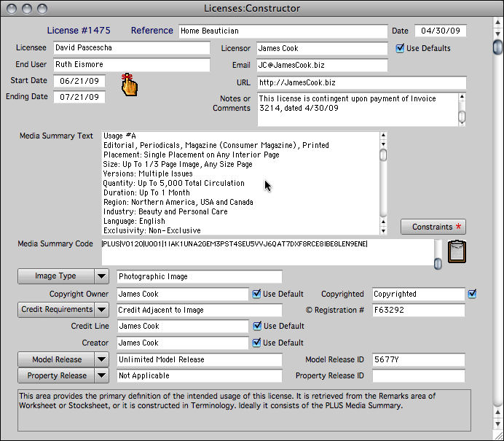Open the Image Type dropdown arrow
This screenshot has height=441, width=504.
[101, 277]
